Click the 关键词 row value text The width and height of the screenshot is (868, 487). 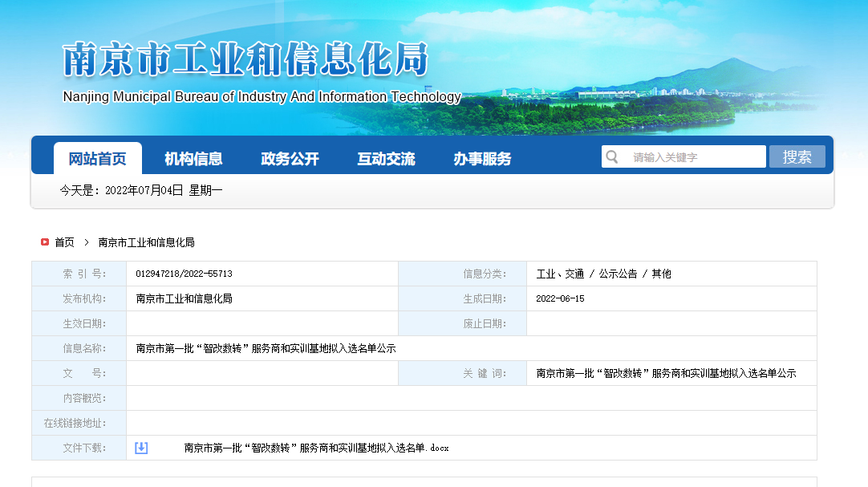tap(666, 373)
